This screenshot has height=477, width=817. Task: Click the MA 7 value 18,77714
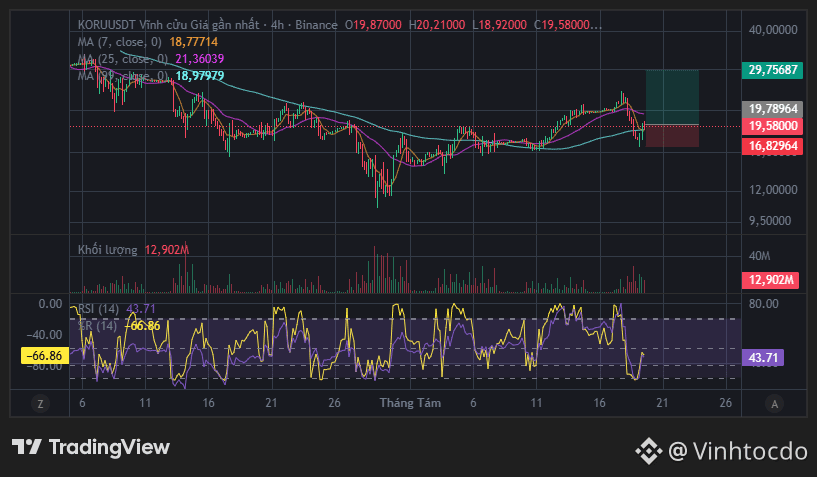[x=193, y=42]
